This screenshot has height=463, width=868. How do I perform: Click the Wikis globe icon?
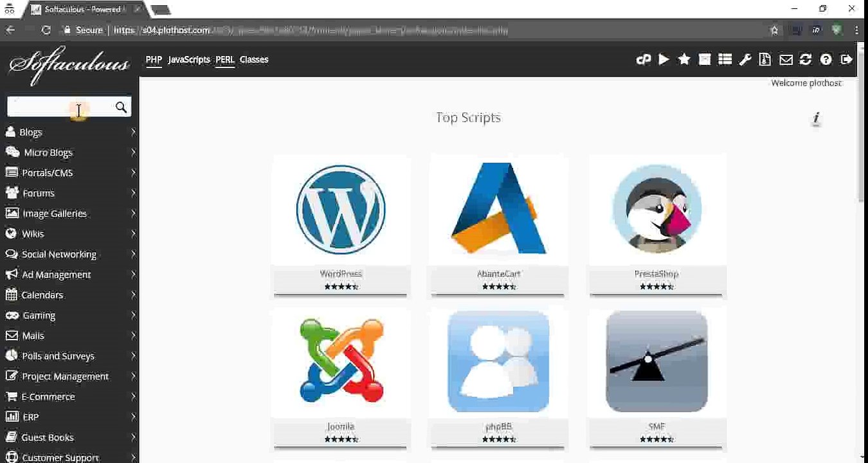click(11, 233)
